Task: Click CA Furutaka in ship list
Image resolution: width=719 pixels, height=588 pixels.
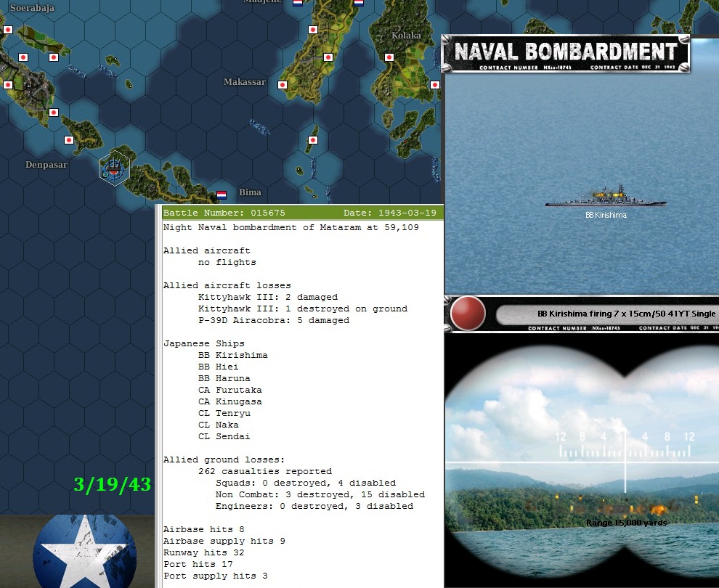Action: 230,390
